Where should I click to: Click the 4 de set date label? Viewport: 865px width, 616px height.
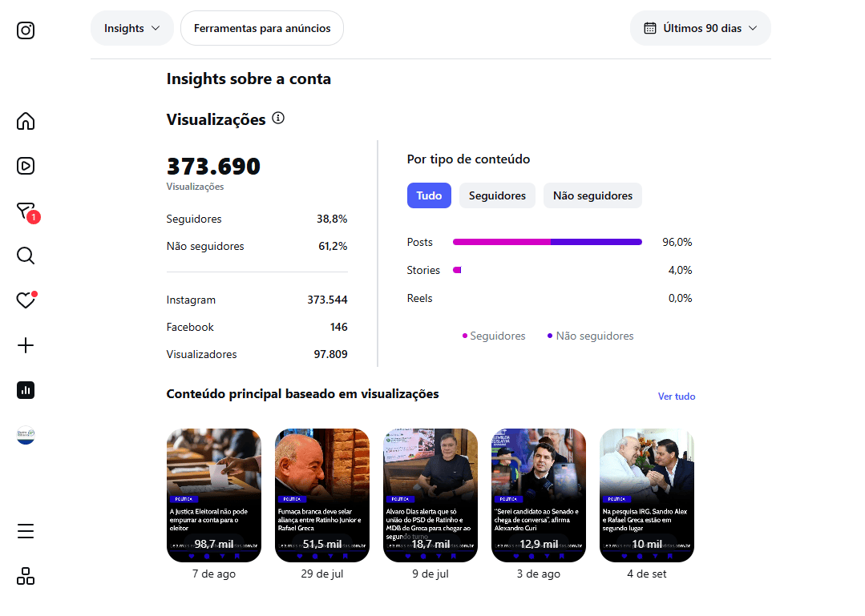(x=646, y=574)
